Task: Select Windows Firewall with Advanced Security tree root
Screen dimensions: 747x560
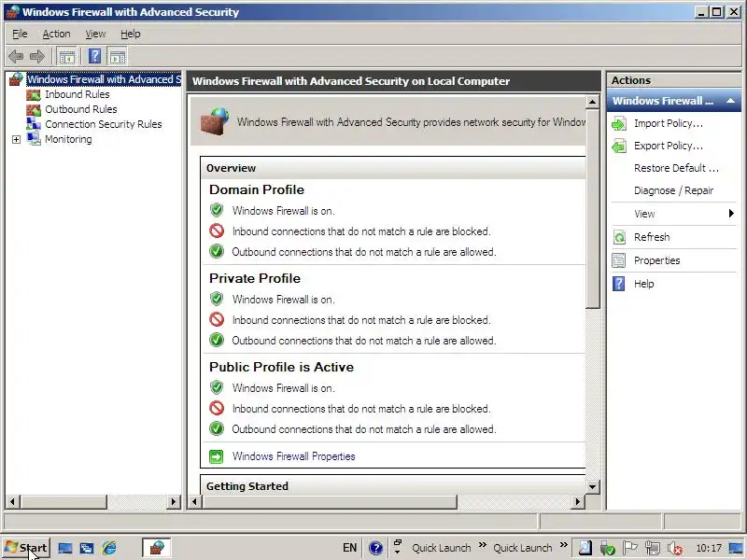Action: click(x=104, y=79)
